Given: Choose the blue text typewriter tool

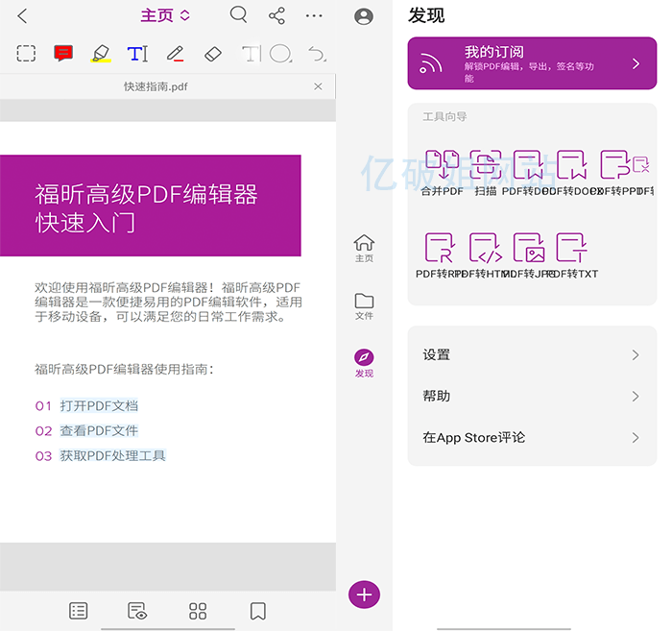Looking at the screenshot, I should (138, 54).
